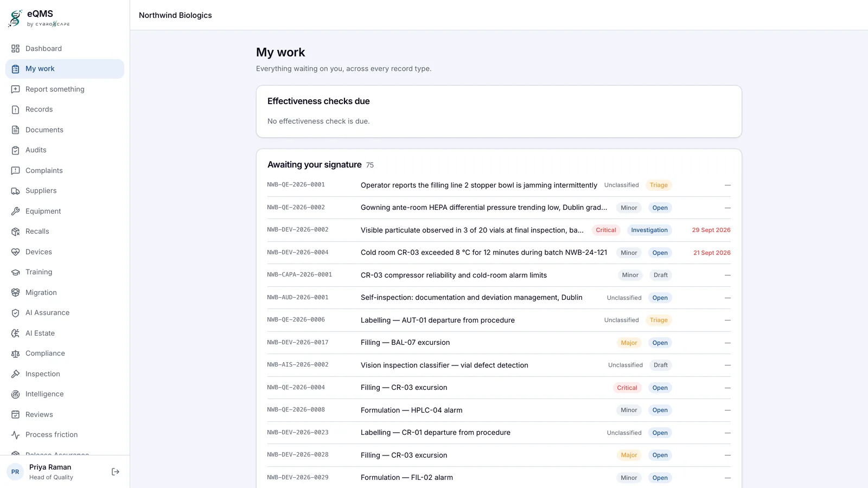Click Formulation — HPLC-04 alarm row
The width and height of the screenshot is (868, 488).
(x=499, y=410)
